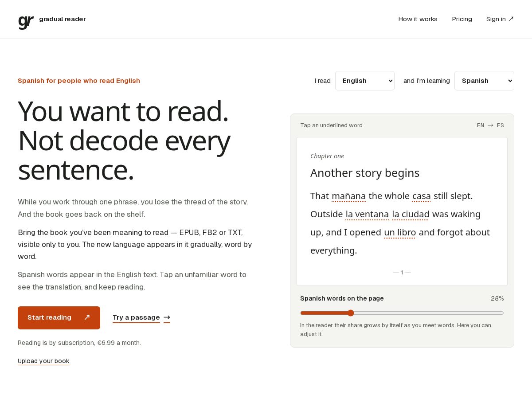
Task: Click the arrow after Try a passage
Action: click(x=167, y=317)
